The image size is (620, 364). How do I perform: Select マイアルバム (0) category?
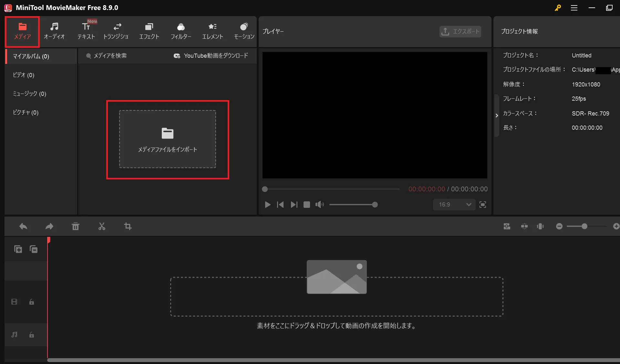41,56
